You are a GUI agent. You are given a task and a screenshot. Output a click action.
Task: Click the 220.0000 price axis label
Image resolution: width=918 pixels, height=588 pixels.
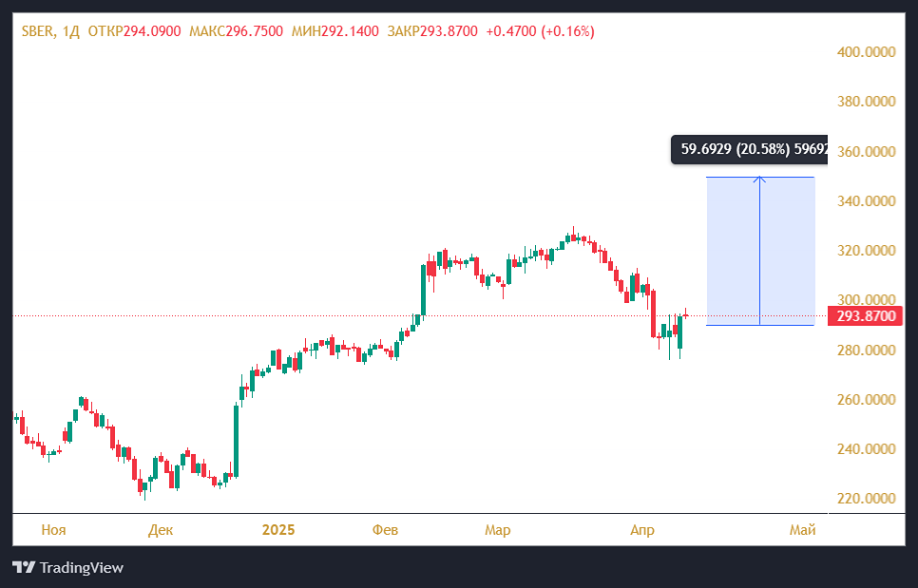click(x=866, y=499)
